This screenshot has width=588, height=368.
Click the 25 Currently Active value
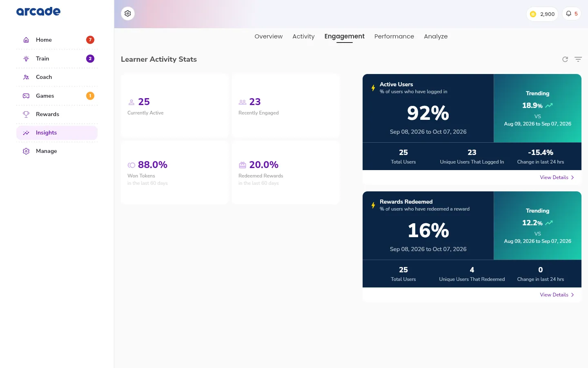[144, 102]
